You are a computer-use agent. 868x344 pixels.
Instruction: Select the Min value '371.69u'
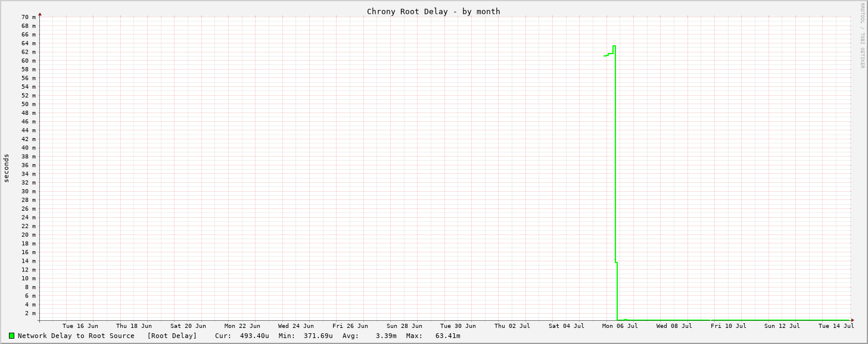click(318, 336)
